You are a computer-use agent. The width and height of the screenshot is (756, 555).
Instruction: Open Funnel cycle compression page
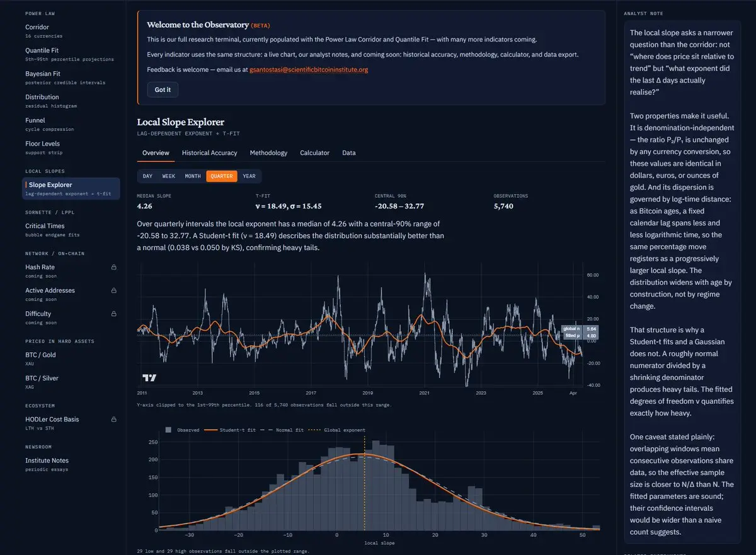pyautogui.click(x=71, y=124)
